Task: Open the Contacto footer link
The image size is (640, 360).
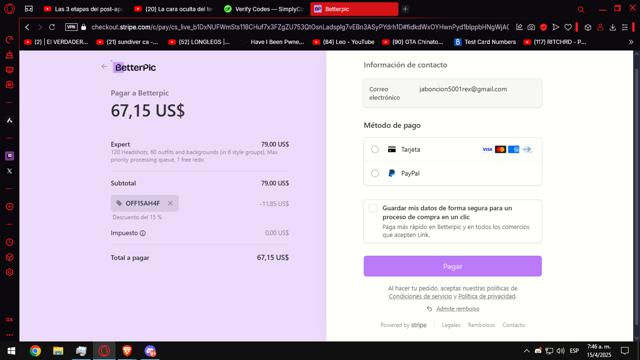Action: coord(513,325)
